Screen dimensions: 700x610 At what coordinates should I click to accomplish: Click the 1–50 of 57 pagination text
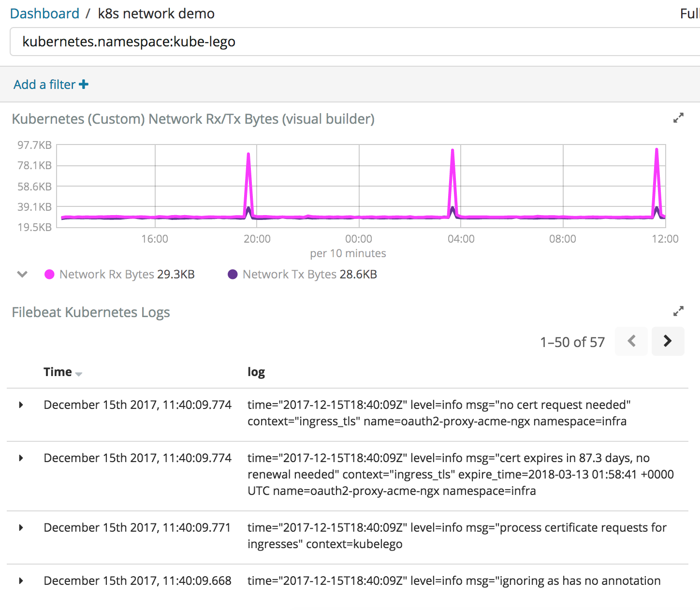[572, 342]
